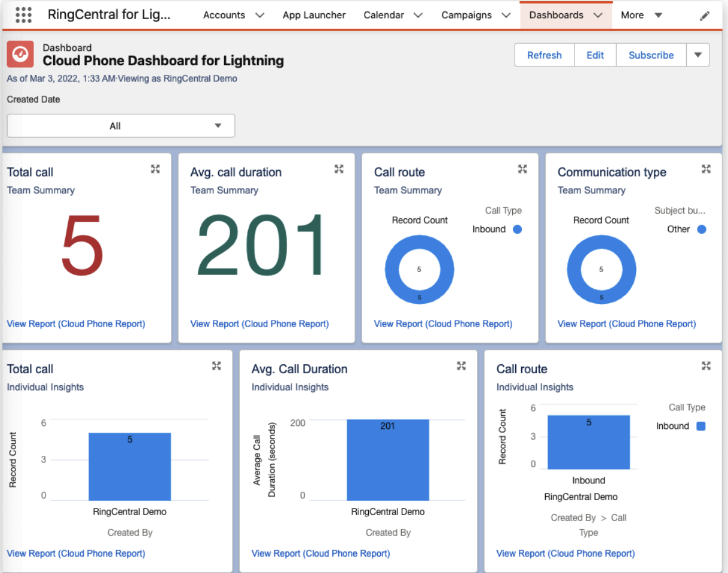The width and height of the screenshot is (728, 573).
Task: Go to the Accounts tab
Action: pos(224,16)
